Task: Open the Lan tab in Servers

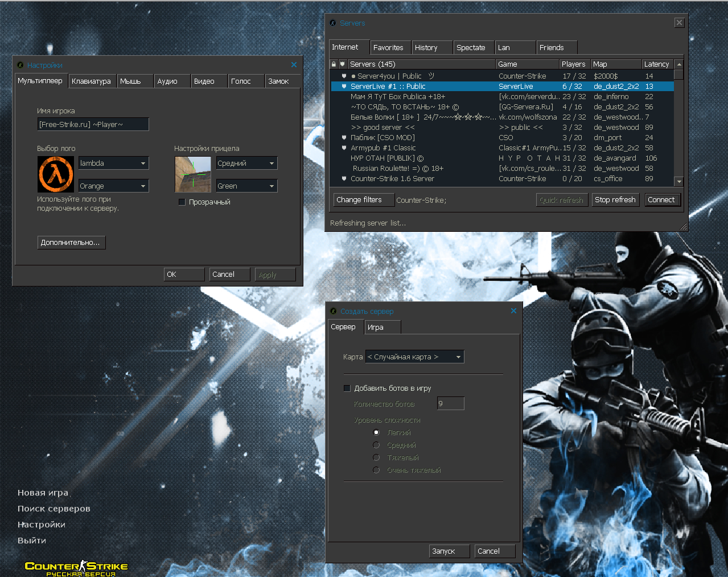Action: 515,47
